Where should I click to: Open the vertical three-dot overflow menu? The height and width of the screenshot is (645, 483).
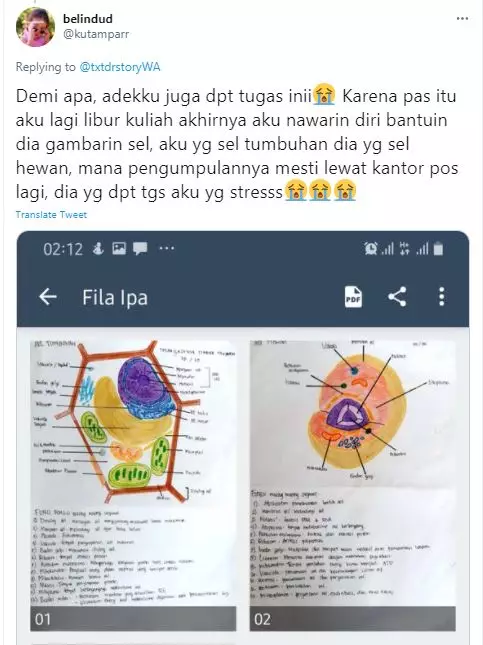(x=441, y=297)
